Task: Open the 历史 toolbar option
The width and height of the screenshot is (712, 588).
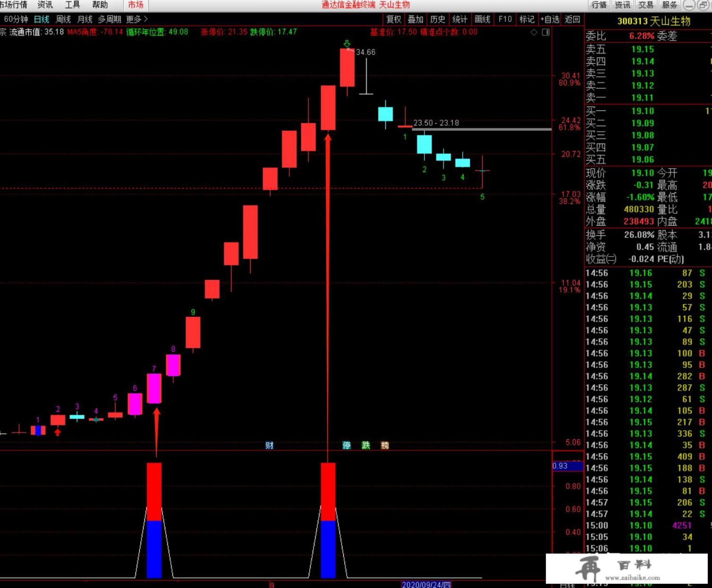Action: [438, 19]
